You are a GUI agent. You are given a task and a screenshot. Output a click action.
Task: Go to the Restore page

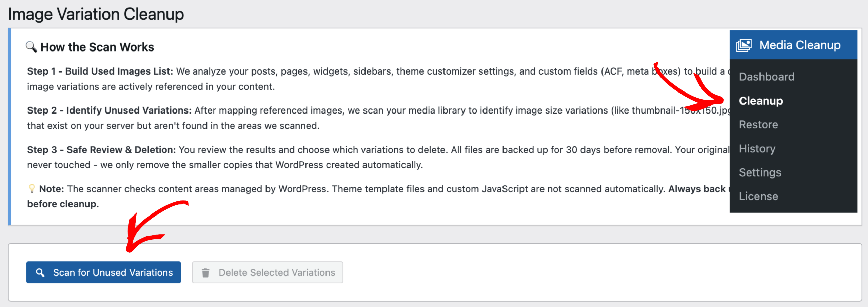coord(758,125)
